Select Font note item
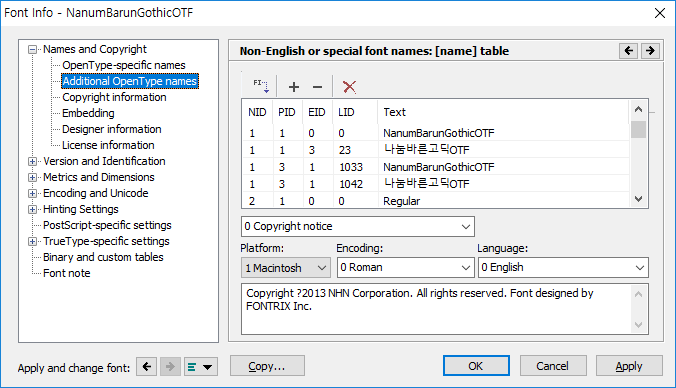The image size is (676, 388). (67, 273)
